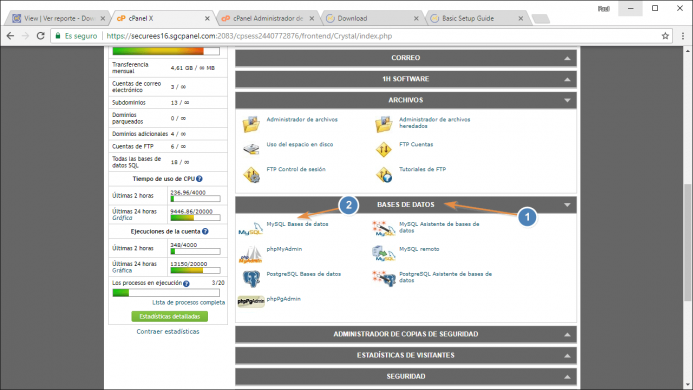Open FTP Cuentas text link
693x390 pixels.
[x=416, y=144]
